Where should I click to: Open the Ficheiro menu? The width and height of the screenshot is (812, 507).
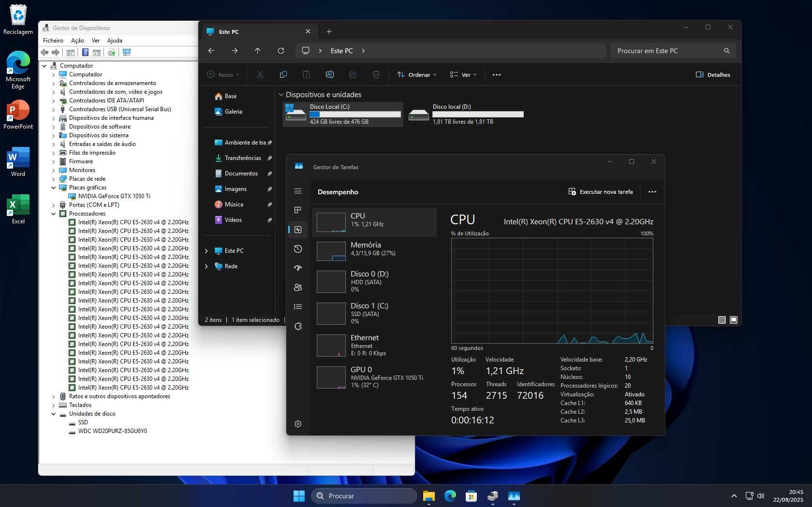click(x=53, y=41)
